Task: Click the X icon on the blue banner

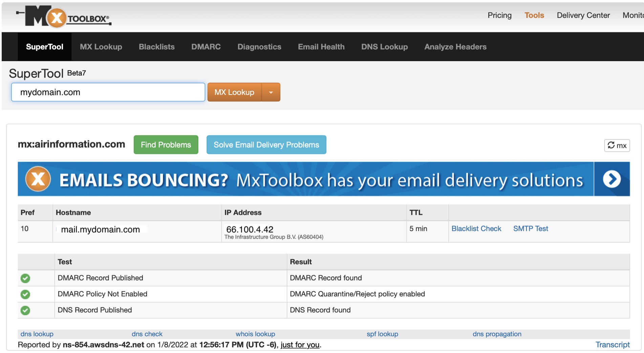Action: click(x=39, y=179)
